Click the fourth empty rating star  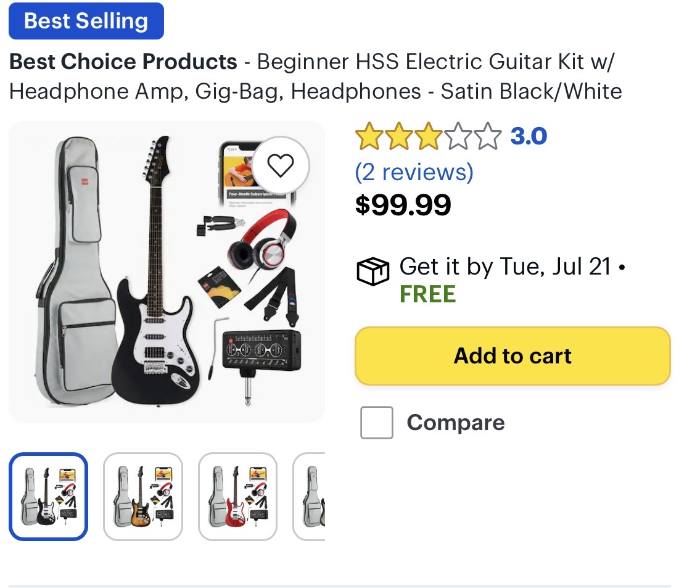tap(458, 136)
